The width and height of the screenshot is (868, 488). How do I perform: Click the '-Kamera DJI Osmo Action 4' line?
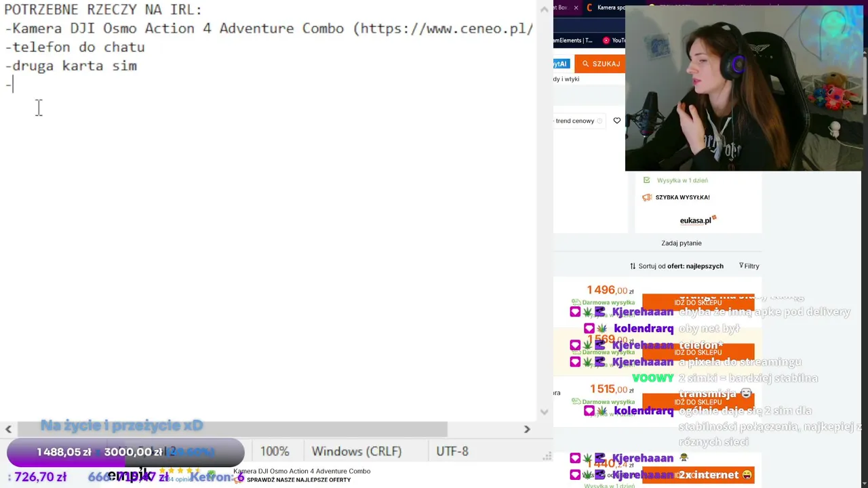269,28
